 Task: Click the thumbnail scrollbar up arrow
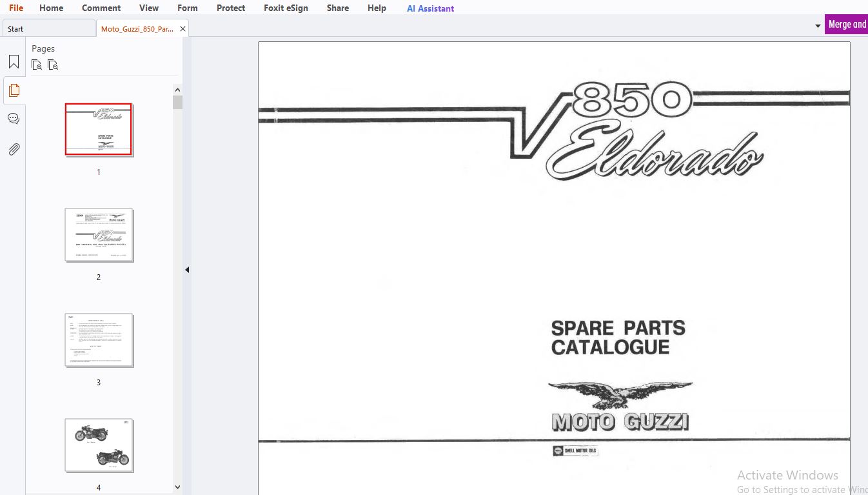pyautogui.click(x=177, y=90)
